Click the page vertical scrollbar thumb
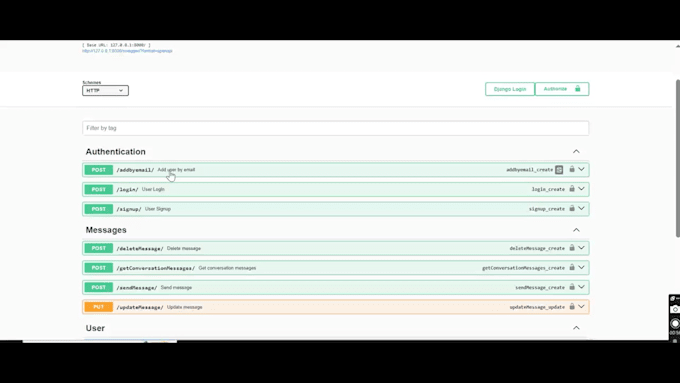 click(677, 158)
